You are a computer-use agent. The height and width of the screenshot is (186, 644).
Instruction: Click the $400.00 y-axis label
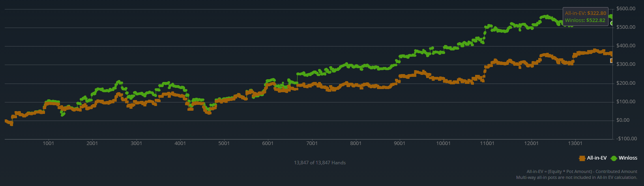pyautogui.click(x=625, y=46)
